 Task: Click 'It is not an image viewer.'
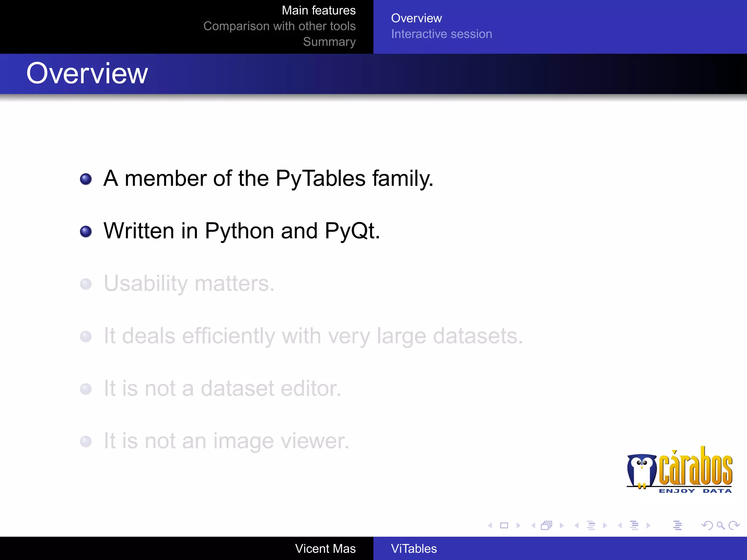coord(227,442)
